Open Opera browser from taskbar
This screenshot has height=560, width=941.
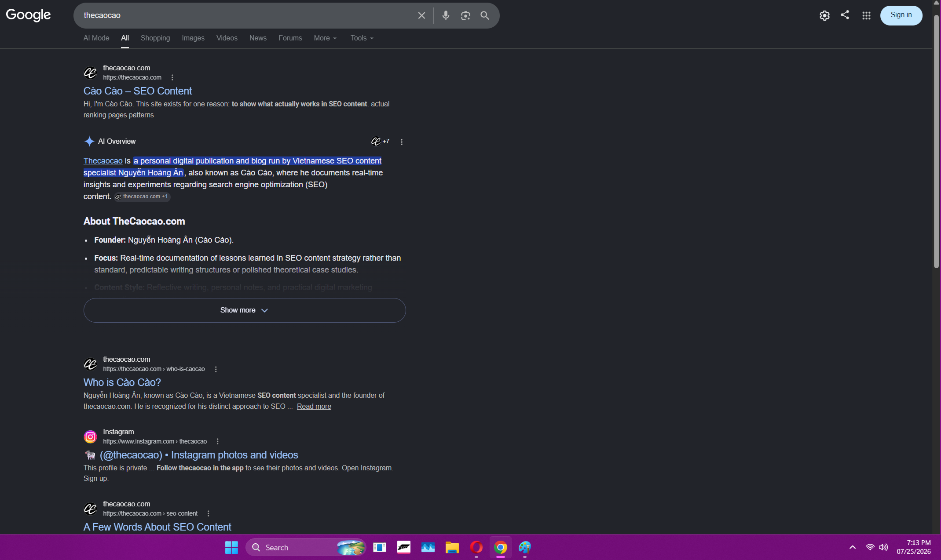[476, 547]
